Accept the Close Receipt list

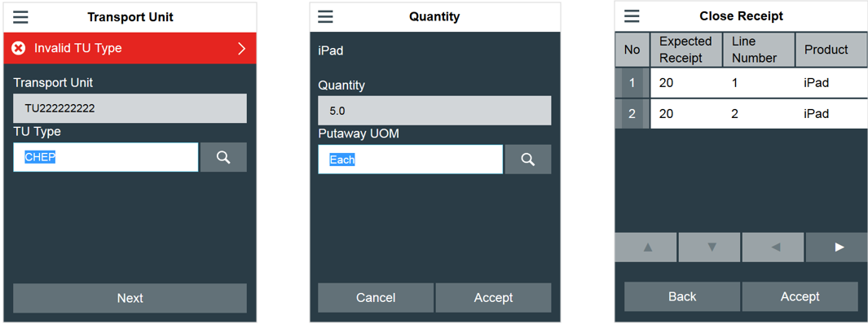[x=800, y=296]
